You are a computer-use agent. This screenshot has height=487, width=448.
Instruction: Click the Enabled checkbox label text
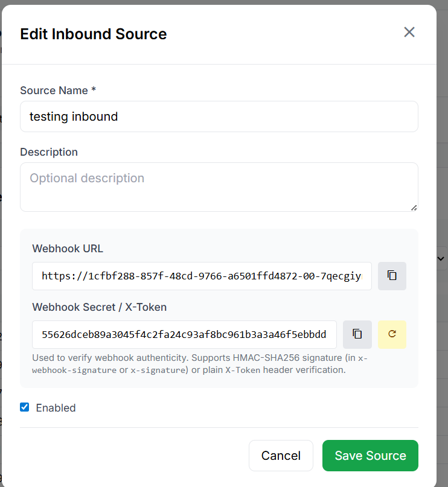point(56,408)
